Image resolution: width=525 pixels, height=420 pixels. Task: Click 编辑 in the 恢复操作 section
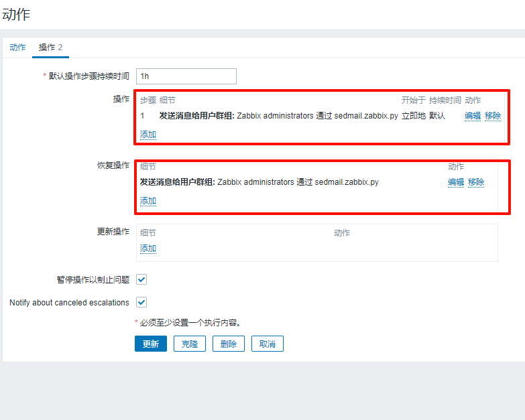[456, 182]
